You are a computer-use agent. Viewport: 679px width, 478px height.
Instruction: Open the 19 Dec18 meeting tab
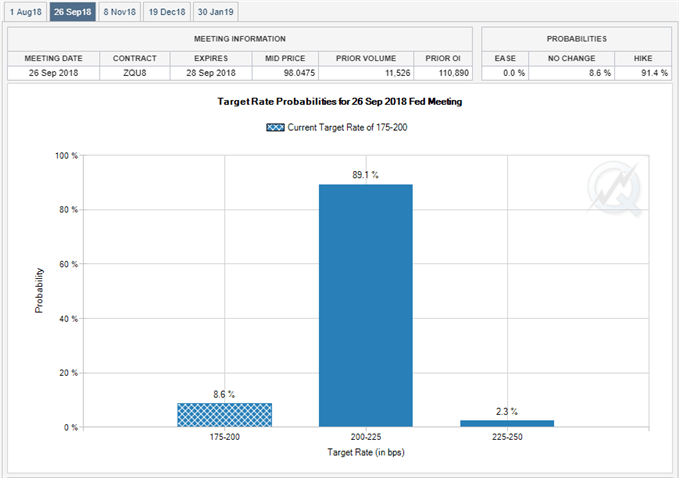click(x=167, y=12)
